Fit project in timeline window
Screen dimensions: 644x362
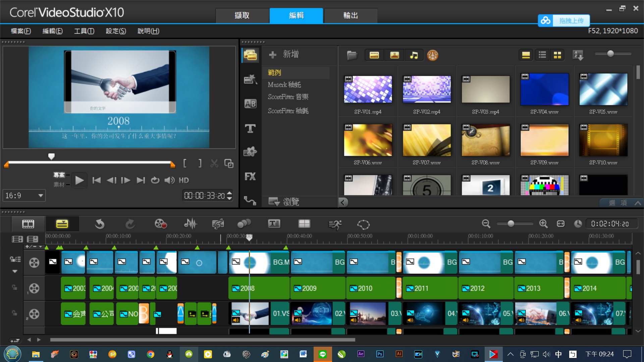tap(561, 224)
